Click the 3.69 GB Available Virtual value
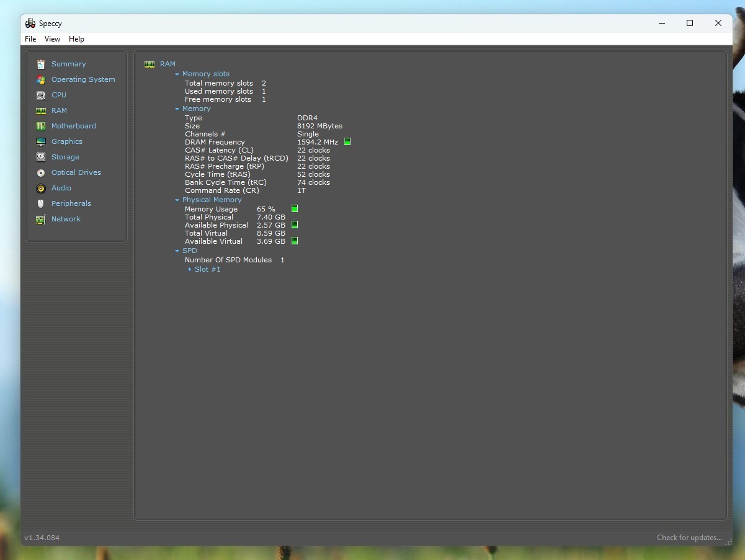The image size is (745, 560). (271, 241)
